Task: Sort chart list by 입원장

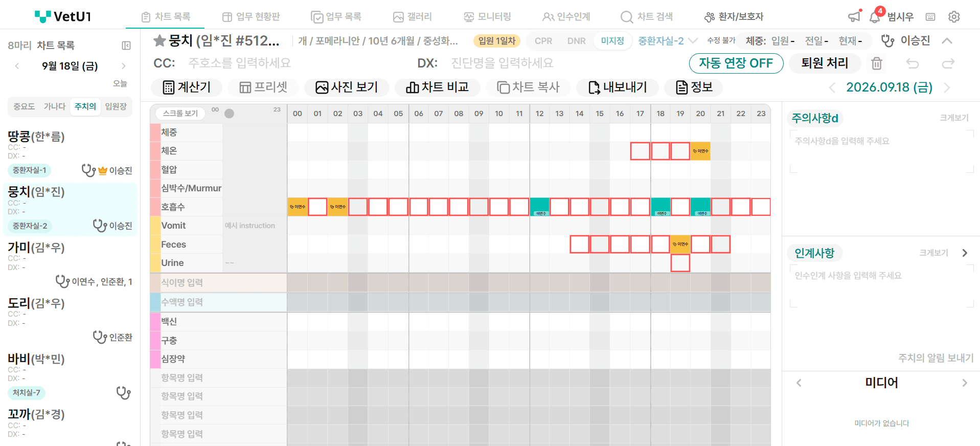Action: 116,106
